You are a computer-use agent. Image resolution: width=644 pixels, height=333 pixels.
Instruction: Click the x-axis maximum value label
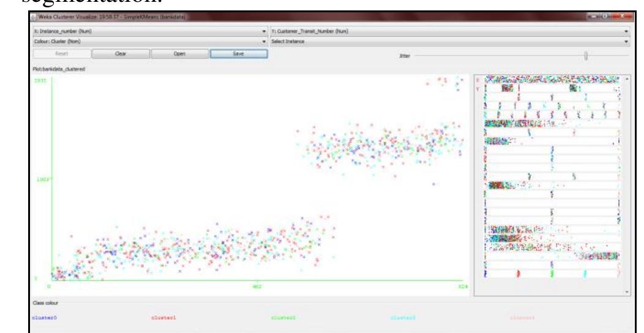pyautogui.click(x=463, y=286)
